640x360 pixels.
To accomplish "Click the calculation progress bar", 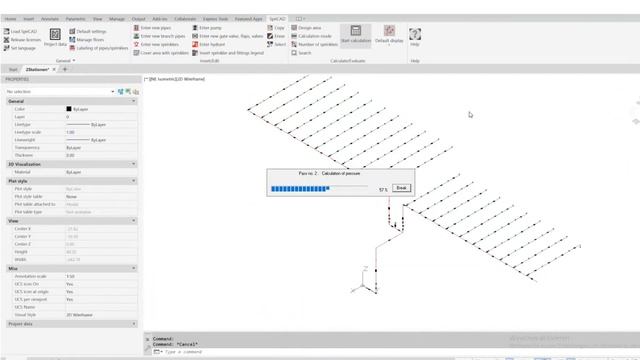I will tap(319, 189).
